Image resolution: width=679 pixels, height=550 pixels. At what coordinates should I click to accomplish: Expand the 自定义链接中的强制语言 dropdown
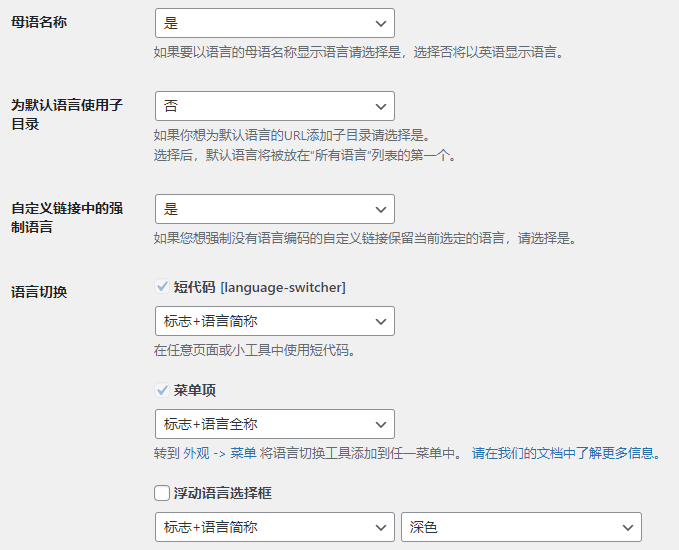point(274,209)
